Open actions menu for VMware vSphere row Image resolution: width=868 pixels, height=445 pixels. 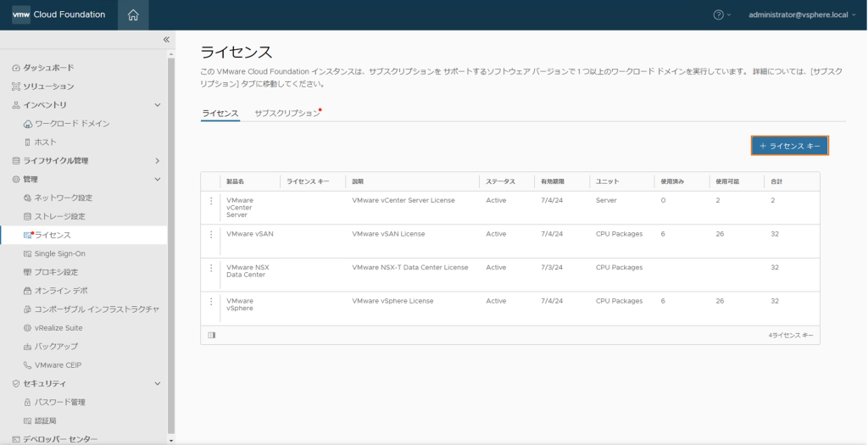click(211, 302)
